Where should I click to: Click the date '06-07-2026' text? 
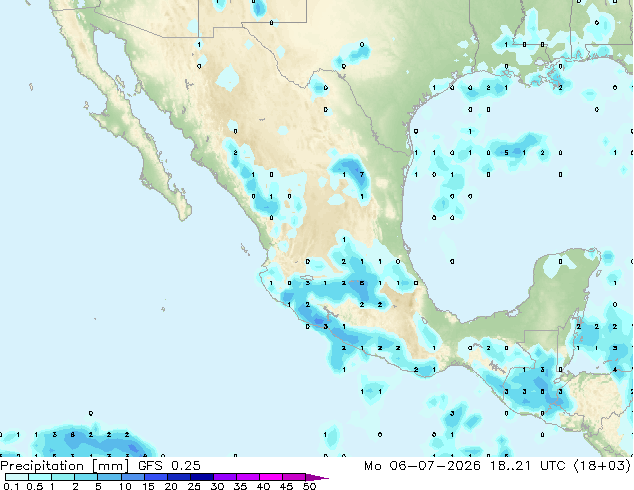[x=435, y=466]
